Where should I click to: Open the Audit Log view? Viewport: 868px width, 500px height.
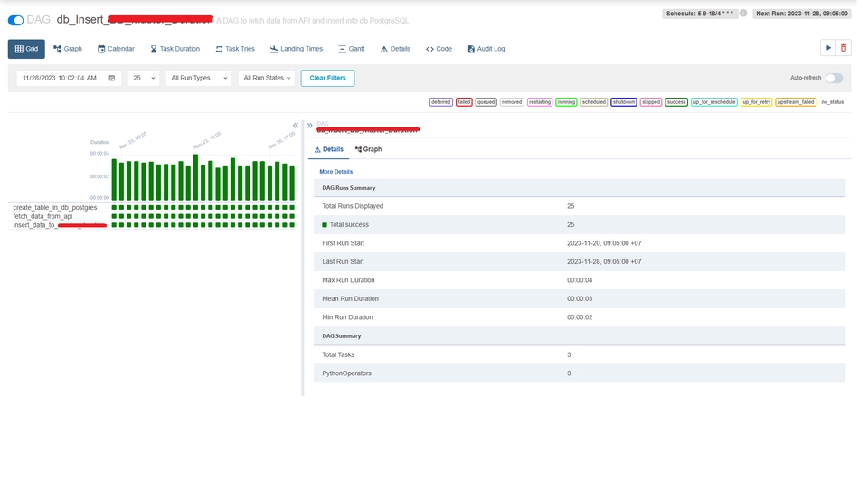(486, 49)
